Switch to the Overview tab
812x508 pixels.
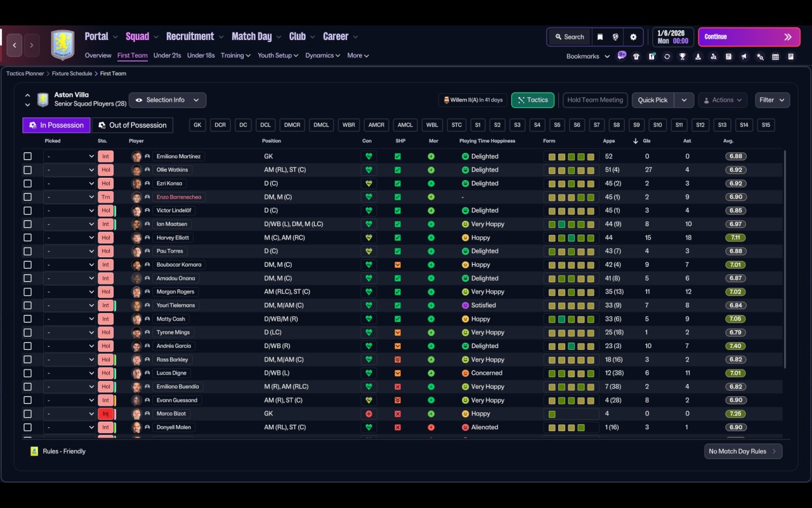[x=98, y=56]
